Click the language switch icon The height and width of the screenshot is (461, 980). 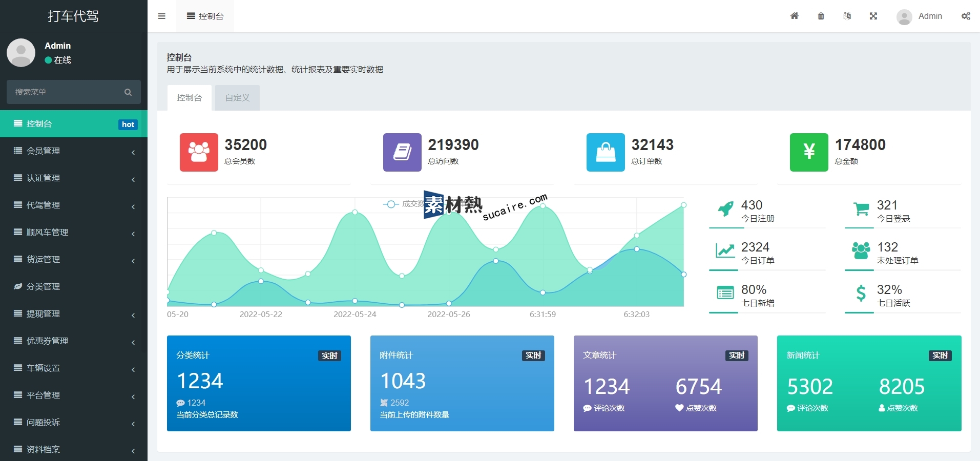point(847,16)
